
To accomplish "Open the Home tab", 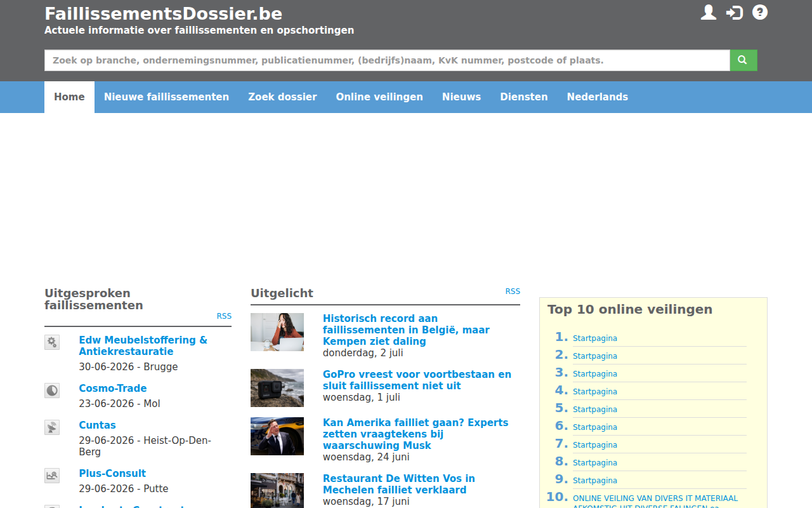I will click(69, 97).
